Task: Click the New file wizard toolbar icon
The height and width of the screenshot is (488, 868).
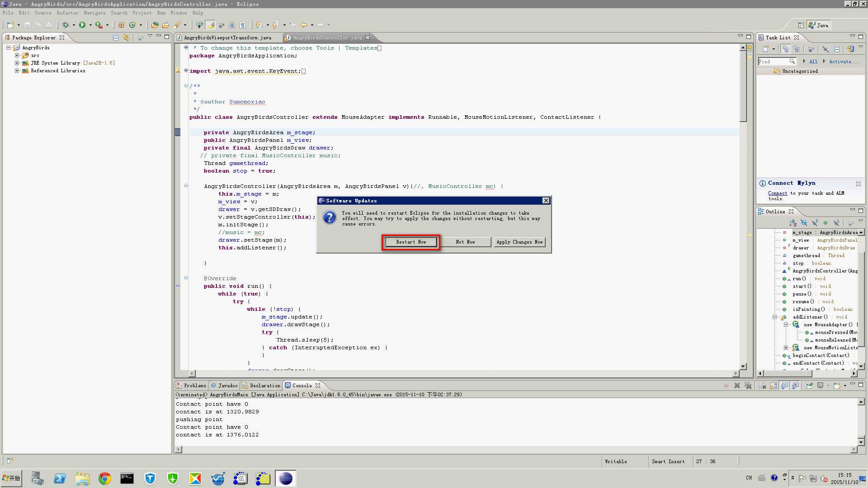Action: (x=10, y=25)
